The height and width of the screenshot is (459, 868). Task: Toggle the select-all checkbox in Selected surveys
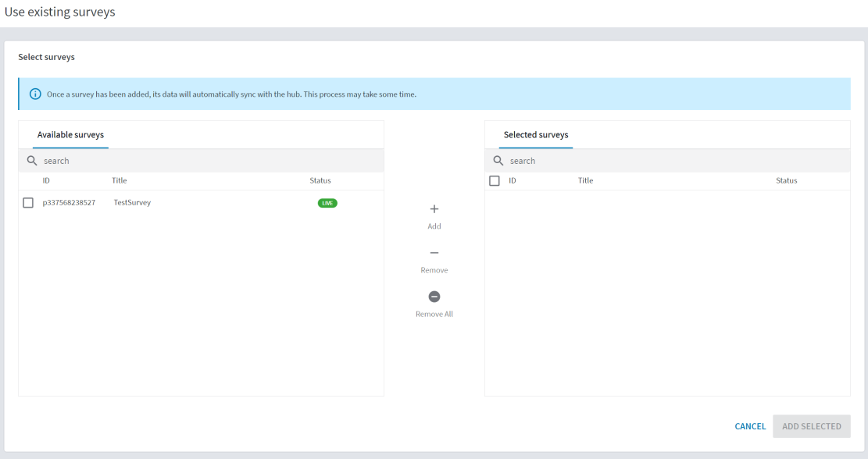[x=495, y=180]
